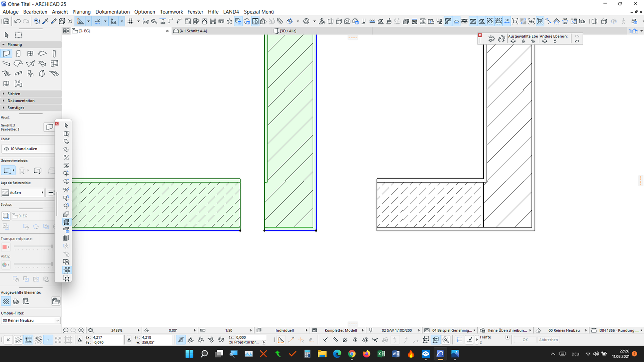Open the Dokumentation menu
The width and height of the screenshot is (644, 362).
coord(112,12)
